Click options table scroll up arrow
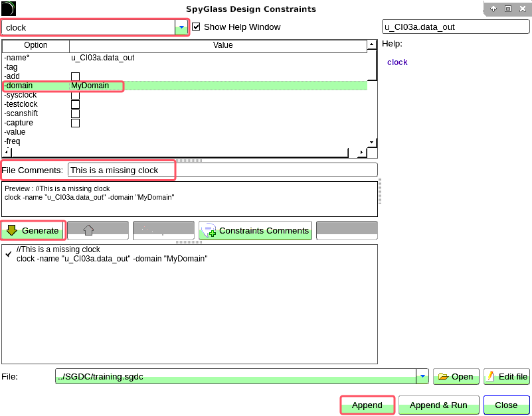The image size is (532, 416). pyautogui.click(x=372, y=44)
